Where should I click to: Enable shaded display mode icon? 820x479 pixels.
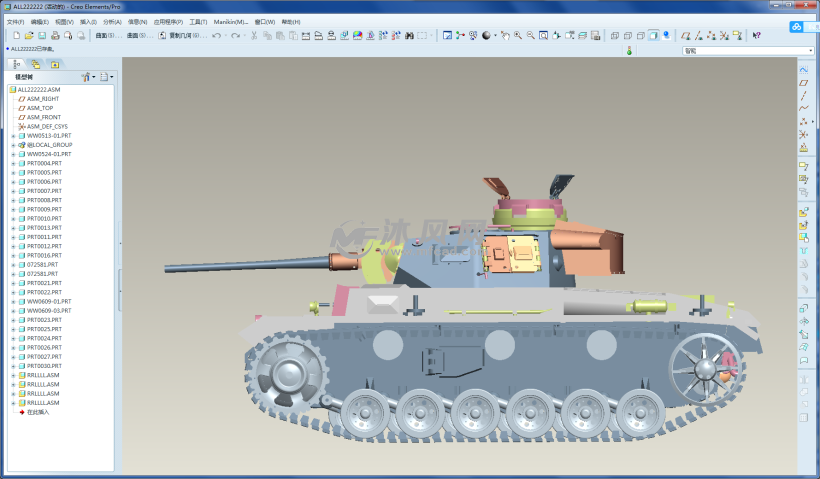(652, 35)
